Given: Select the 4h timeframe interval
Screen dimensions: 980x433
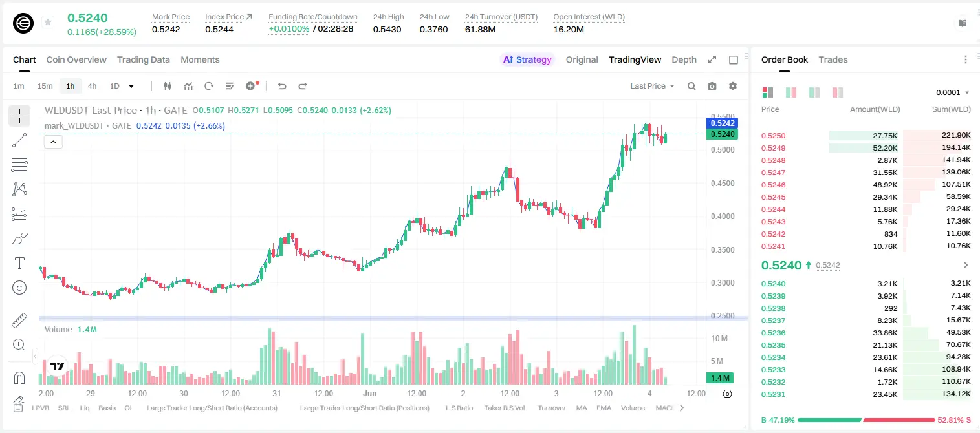Looking at the screenshot, I should 92,86.
